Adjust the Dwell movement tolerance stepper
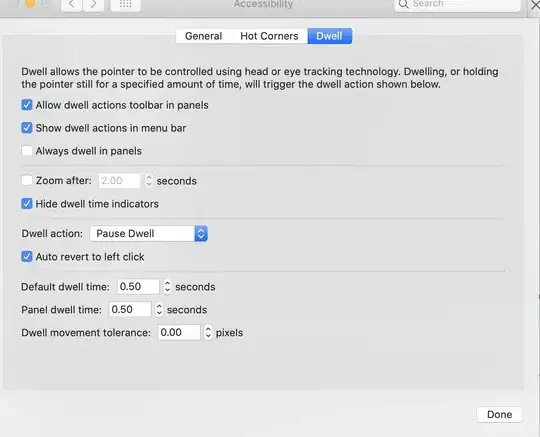The image size is (540, 437). 208,333
